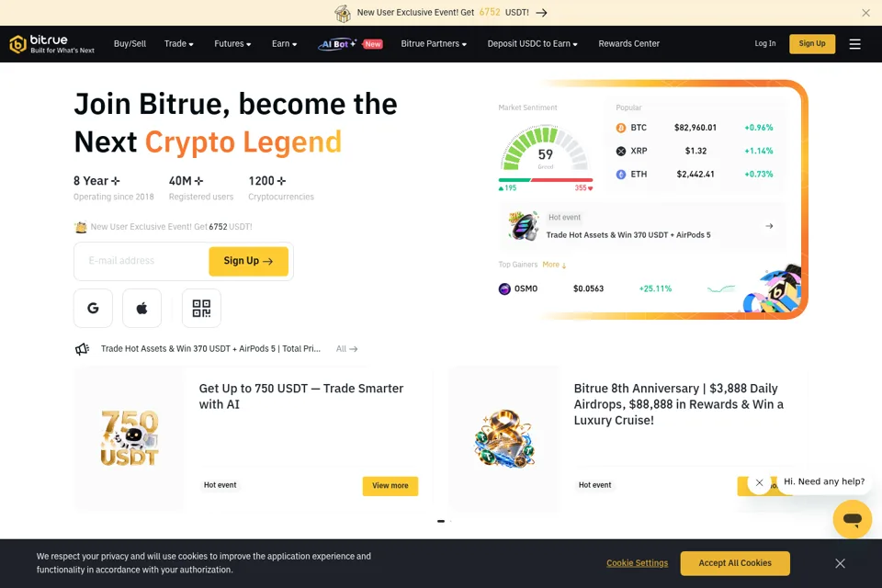
Task: Click the E-mail address input field
Action: [x=143, y=261]
